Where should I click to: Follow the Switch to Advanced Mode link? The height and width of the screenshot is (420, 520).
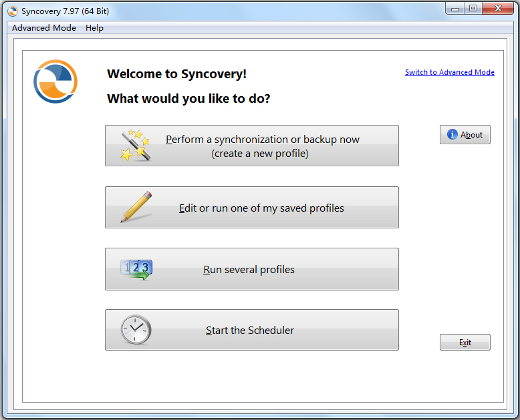point(450,72)
